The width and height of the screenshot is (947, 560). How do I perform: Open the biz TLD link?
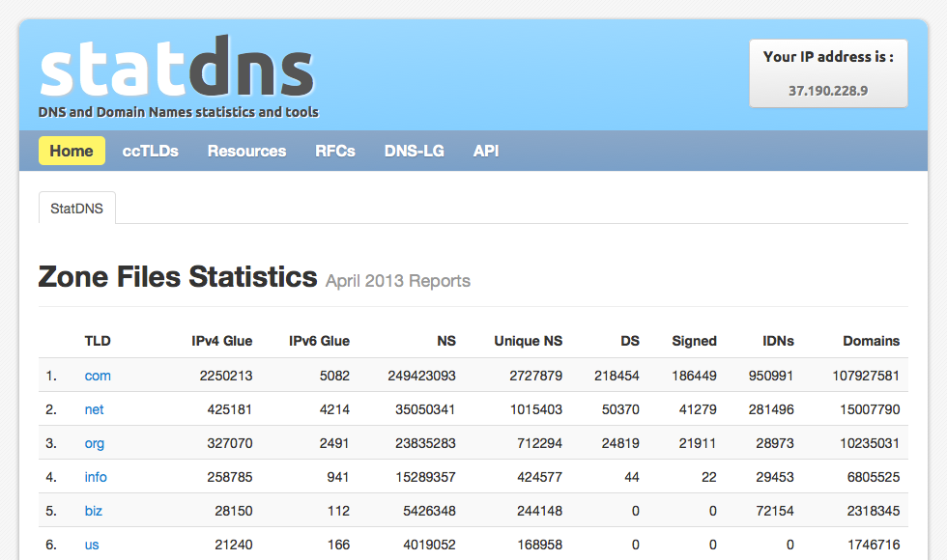pos(93,511)
